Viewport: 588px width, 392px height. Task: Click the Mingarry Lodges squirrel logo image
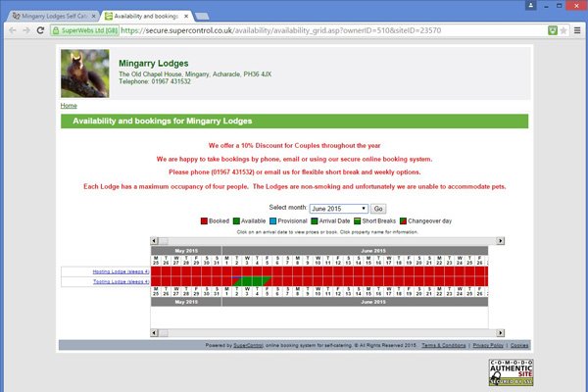85,73
